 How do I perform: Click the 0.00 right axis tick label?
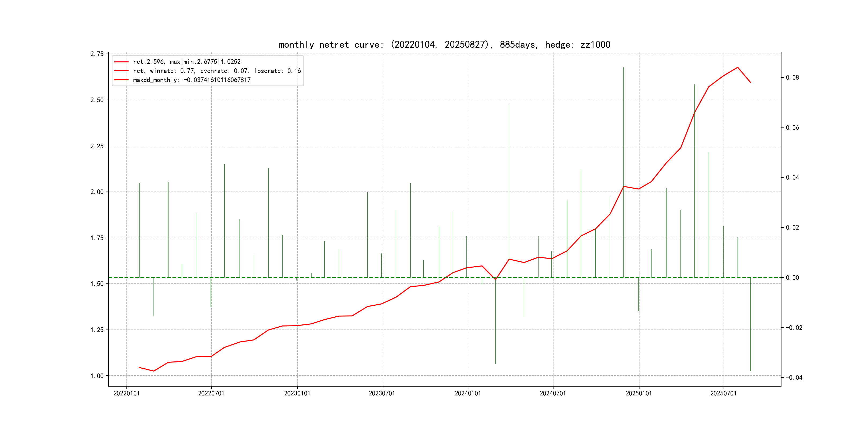(792, 278)
